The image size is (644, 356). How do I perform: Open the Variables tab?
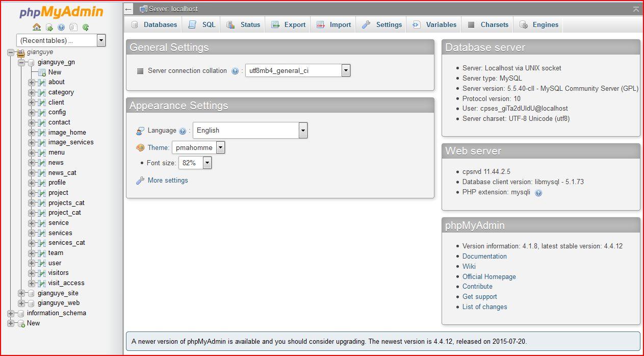434,24
